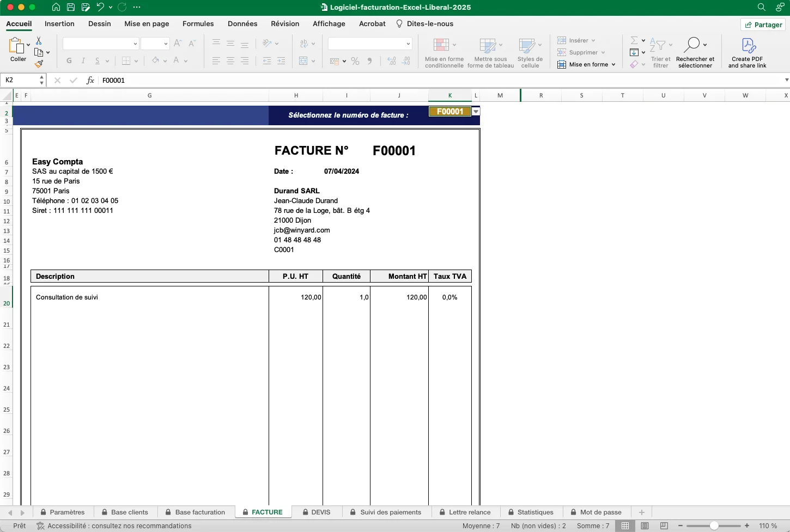790x532 pixels.
Task: Open the Formules ribbon tab
Action: click(x=198, y=24)
